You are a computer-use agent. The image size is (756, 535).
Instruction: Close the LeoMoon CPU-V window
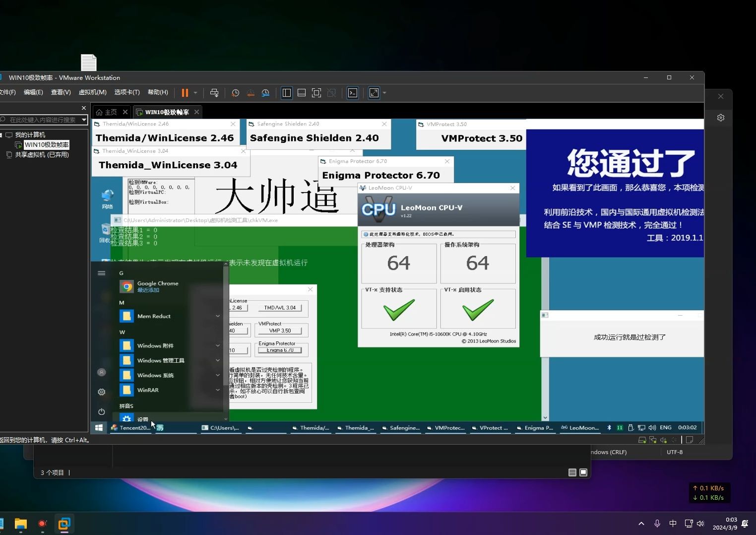pyautogui.click(x=513, y=188)
